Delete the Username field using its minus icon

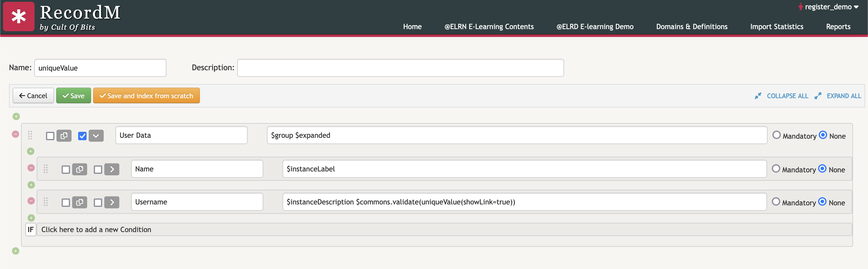(x=31, y=201)
